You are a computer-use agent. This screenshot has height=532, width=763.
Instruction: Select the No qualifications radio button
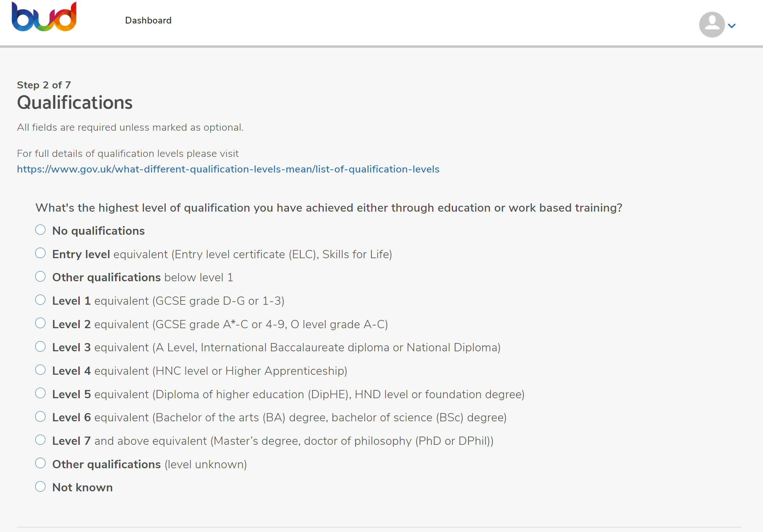pos(40,230)
